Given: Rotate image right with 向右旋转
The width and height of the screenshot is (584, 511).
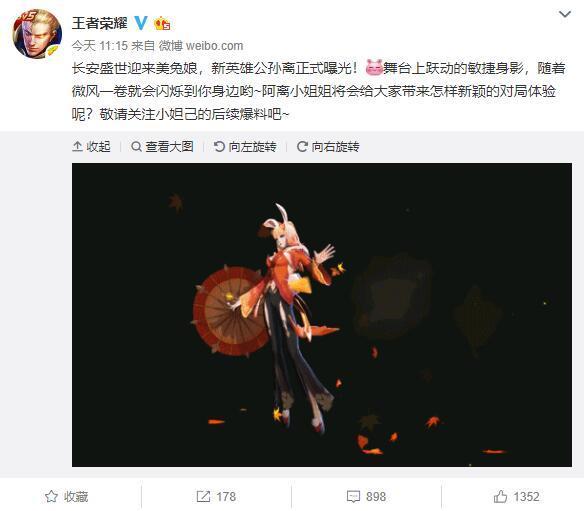Looking at the screenshot, I should pyautogui.click(x=328, y=147).
